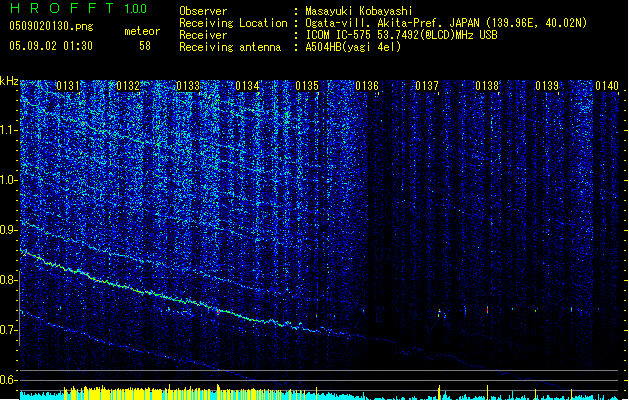629x400 pixels.
Task: Select the file name 0509020130.png
Action: [x=51, y=26]
